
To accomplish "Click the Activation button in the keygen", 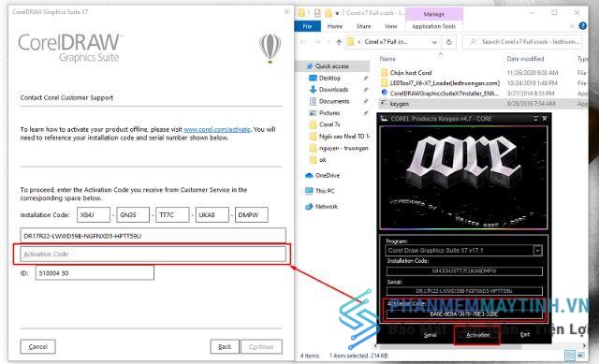I will [x=477, y=335].
